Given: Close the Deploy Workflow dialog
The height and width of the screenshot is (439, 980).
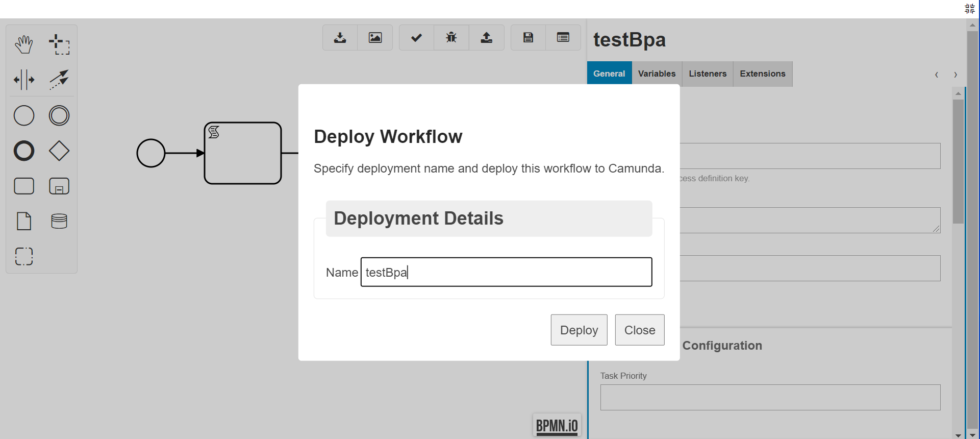Looking at the screenshot, I should (x=639, y=330).
